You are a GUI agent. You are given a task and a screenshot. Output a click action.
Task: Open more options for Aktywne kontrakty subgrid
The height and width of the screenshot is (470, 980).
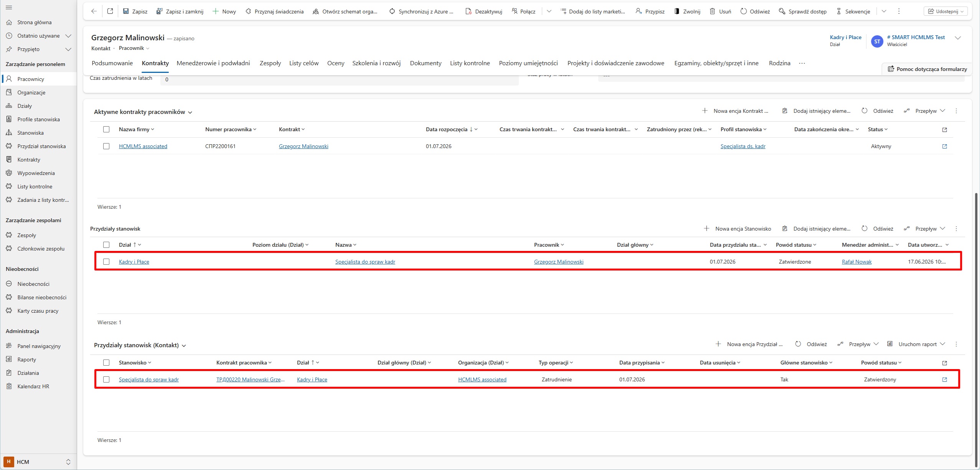(x=956, y=111)
